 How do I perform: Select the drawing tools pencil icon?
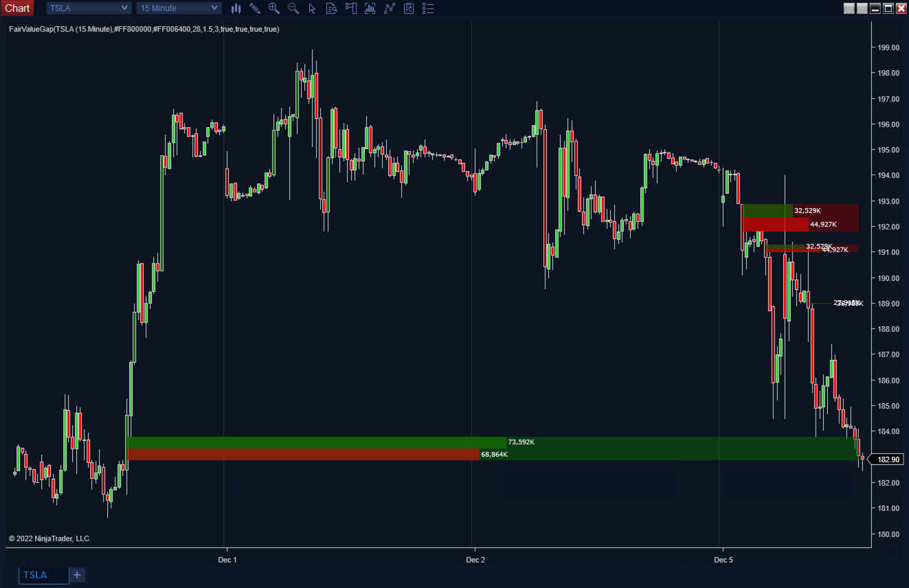255,8
